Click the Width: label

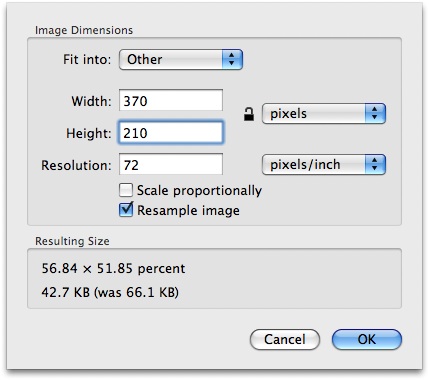91,101
